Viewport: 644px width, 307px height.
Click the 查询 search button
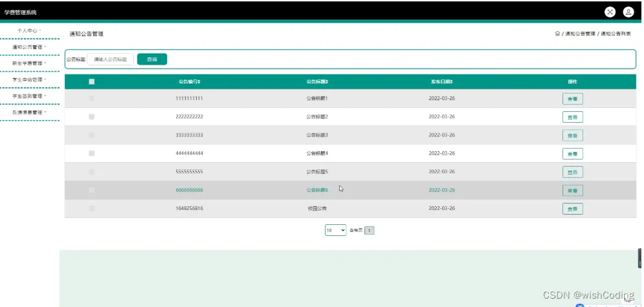point(152,59)
